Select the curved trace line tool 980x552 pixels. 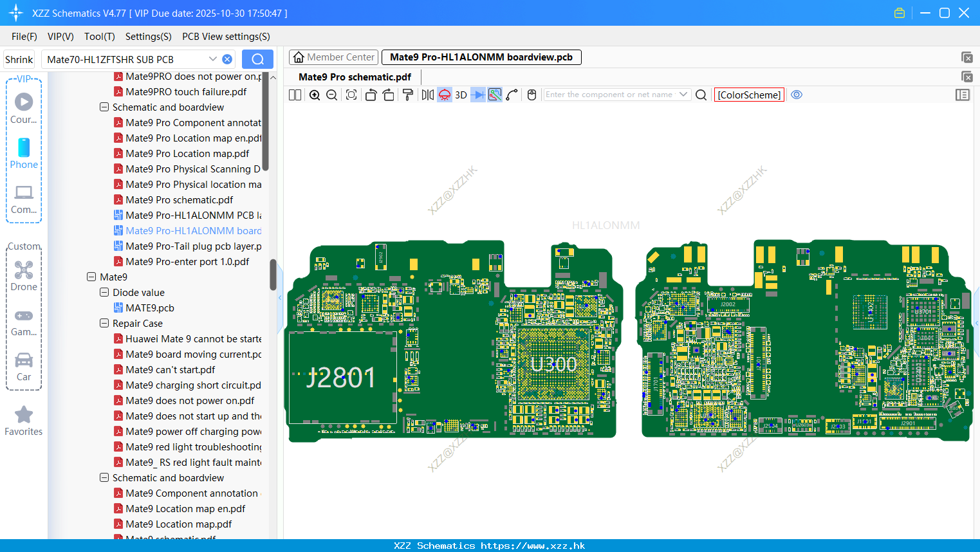512,95
